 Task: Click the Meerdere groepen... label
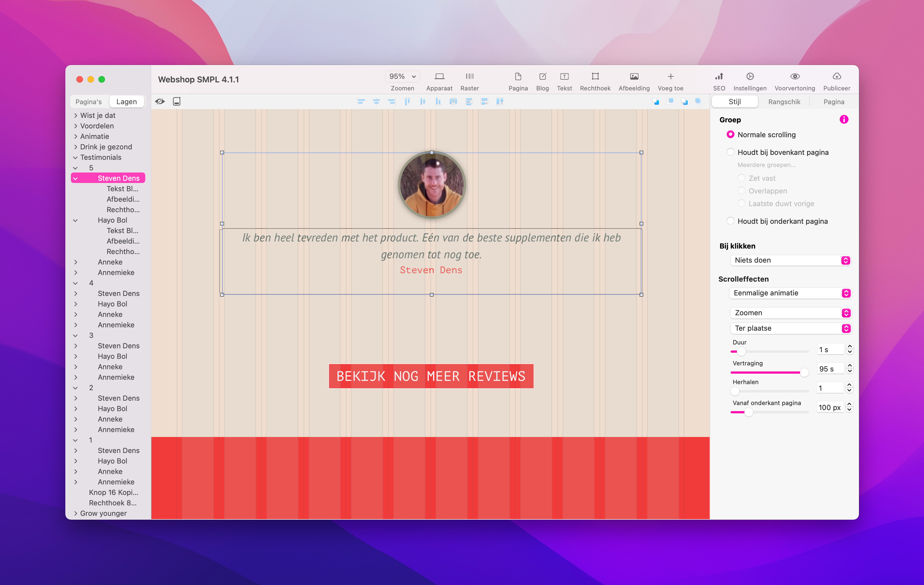point(766,165)
